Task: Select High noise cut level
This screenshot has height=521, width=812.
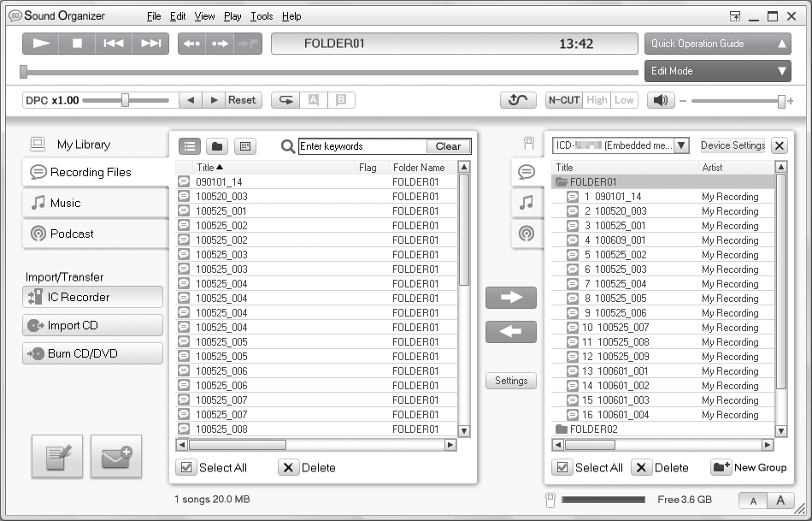Action: [597, 100]
